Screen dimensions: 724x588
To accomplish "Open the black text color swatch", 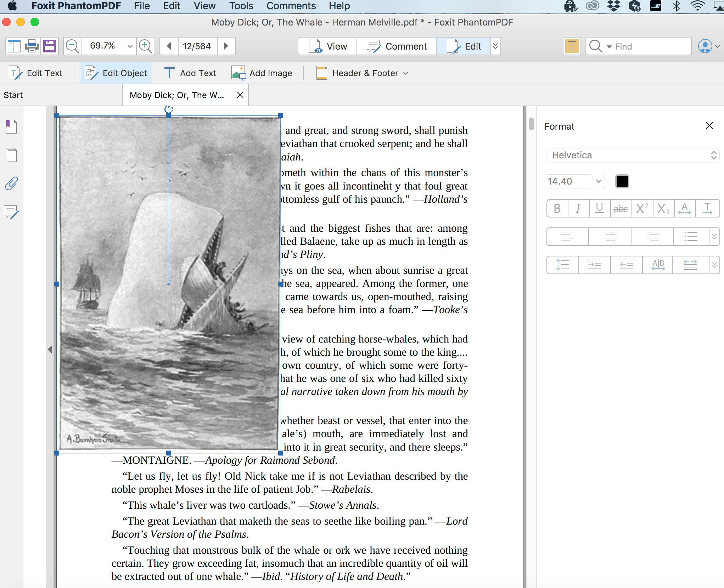I will point(622,181).
